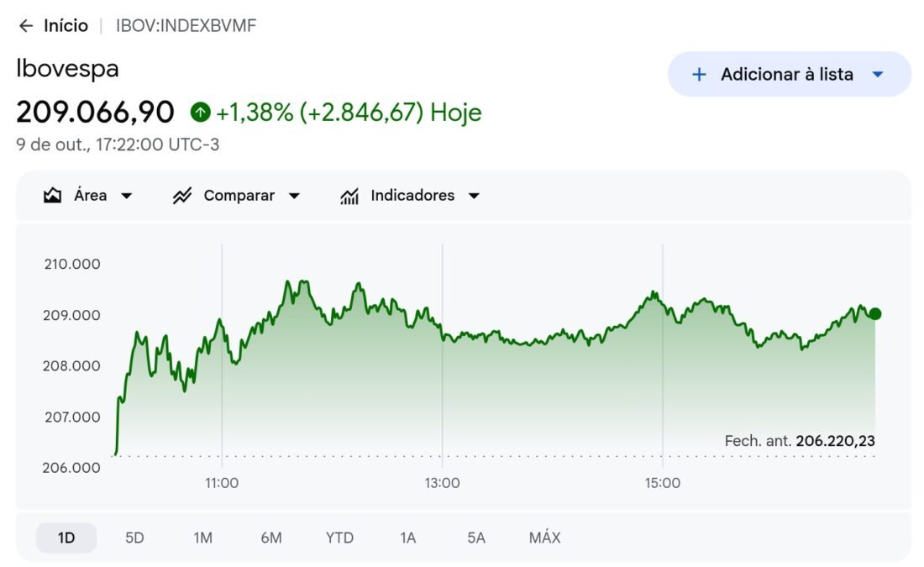The image size is (924, 567).
Task: Click the IBOV:INDEXBVMF ticker text
Action: 186,26
